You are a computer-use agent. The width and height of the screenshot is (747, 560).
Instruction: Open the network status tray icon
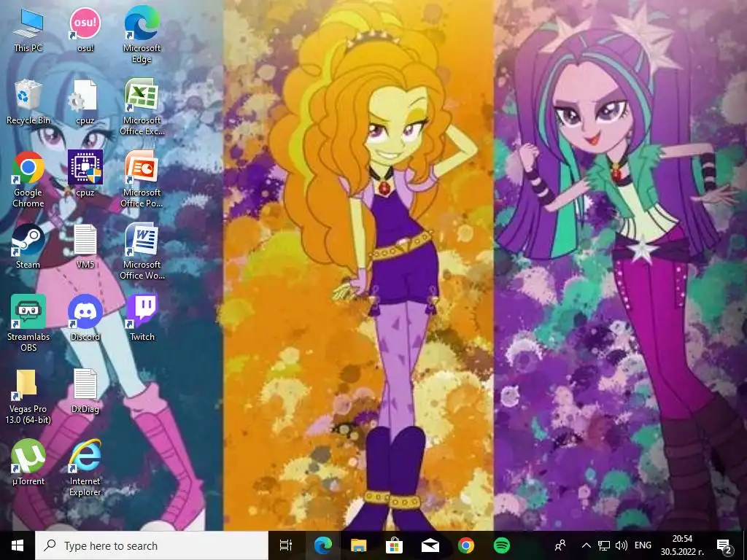(x=603, y=545)
